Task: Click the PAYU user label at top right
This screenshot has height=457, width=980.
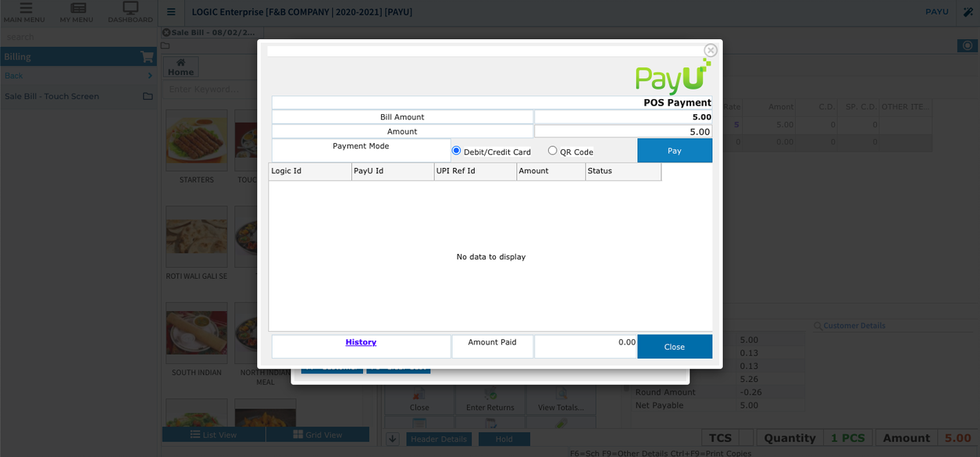Action: pos(936,12)
